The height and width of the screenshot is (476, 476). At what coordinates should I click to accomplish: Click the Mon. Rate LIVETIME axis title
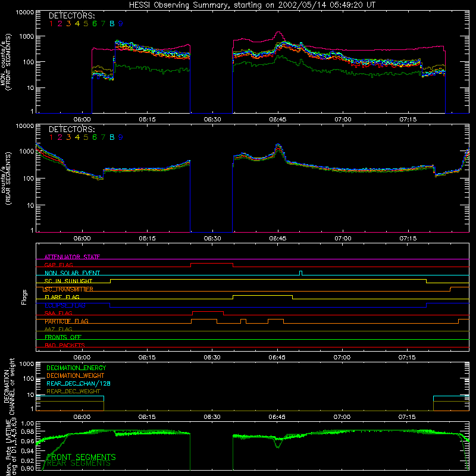[11, 447]
